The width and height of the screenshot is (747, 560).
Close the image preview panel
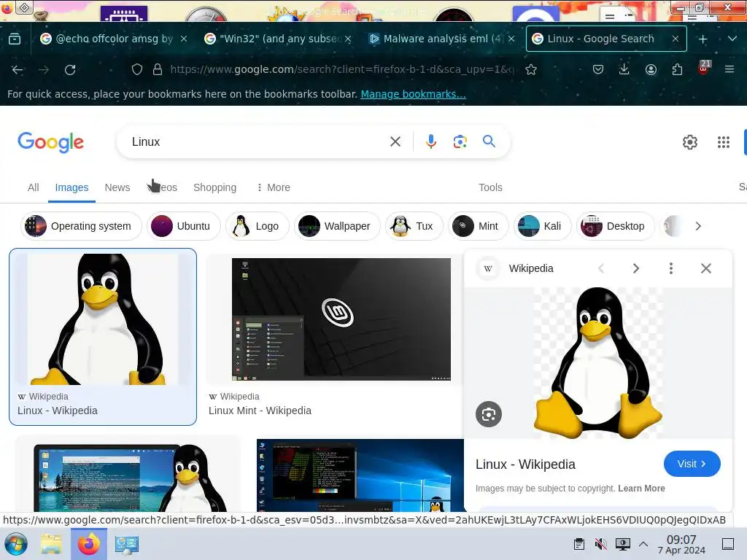pos(706,268)
